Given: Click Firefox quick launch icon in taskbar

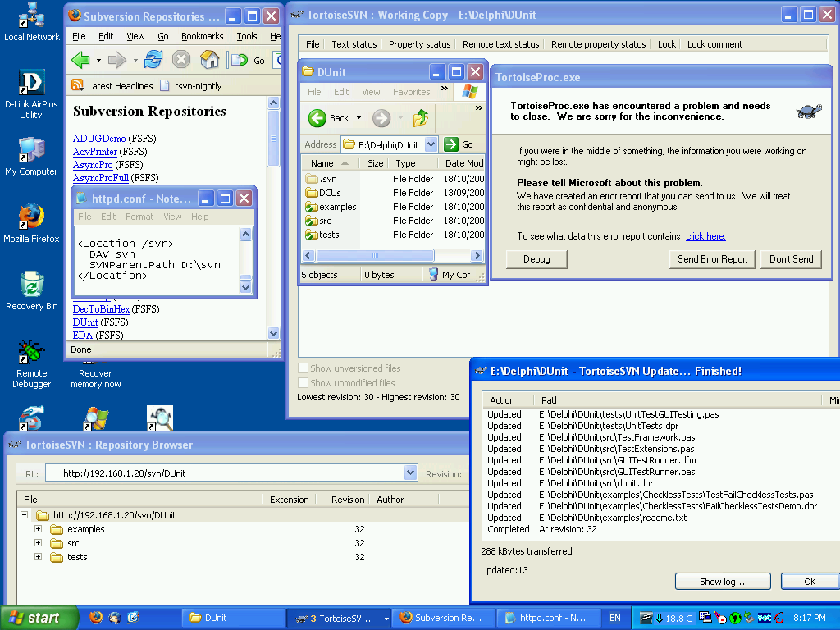Looking at the screenshot, I should pos(96,618).
